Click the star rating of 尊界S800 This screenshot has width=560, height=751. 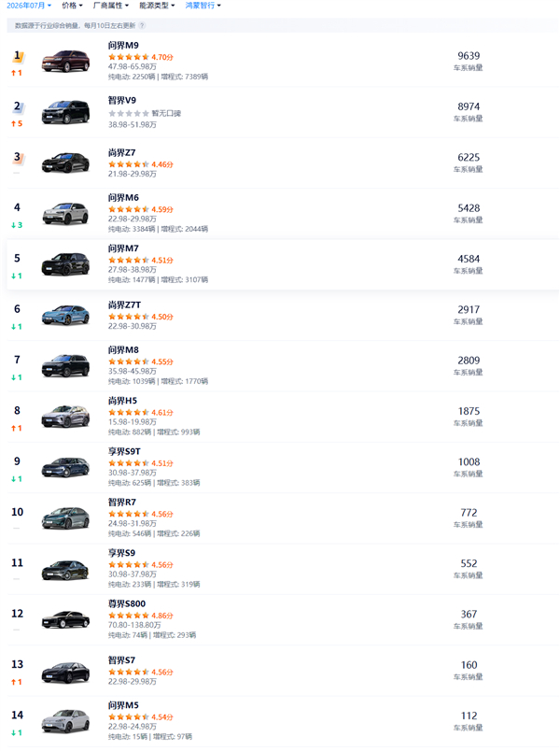pos(129,616)
